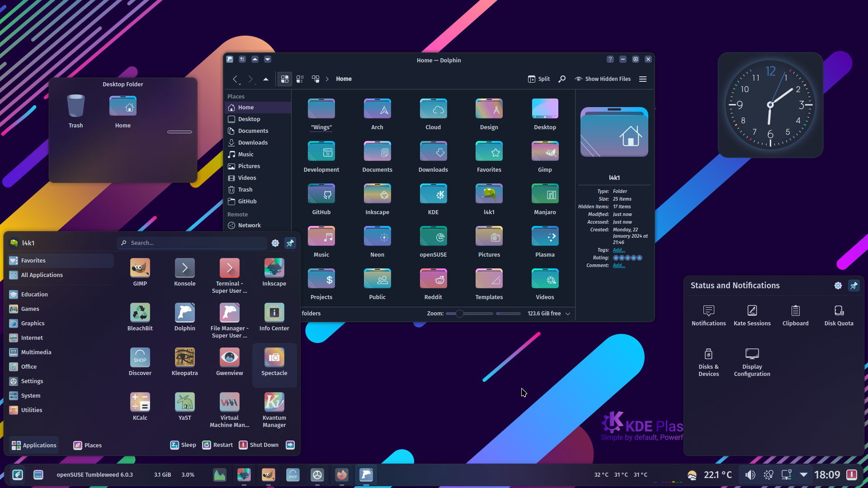868x488 pixels.
Task: Click the Firefox icon in the taskbar
Action: (x=342, y=475)
